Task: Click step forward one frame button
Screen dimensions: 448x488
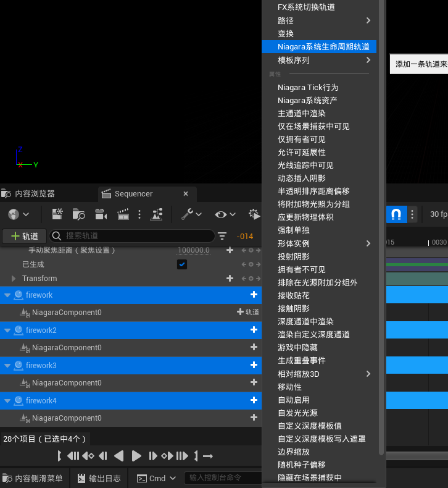Action: pyautogui.click(x=152, y=456)
